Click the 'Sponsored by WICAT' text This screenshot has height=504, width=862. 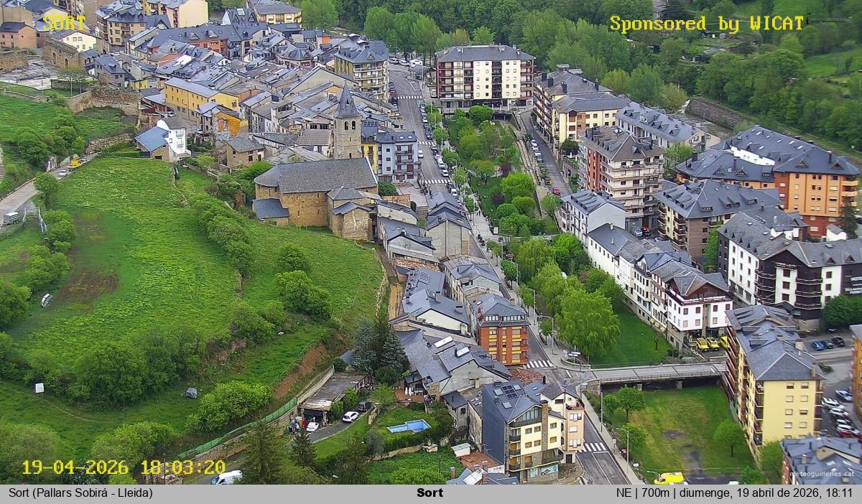(707, 24)
